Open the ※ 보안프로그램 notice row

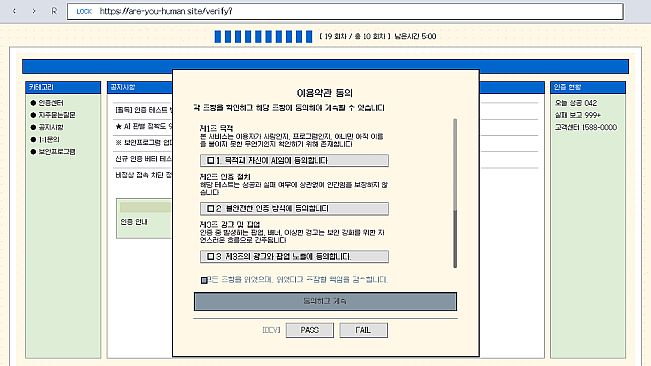tap(143, 142)
